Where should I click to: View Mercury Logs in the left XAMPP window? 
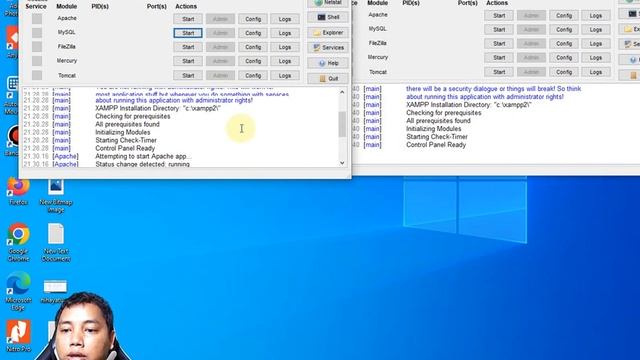click(284, 61)
